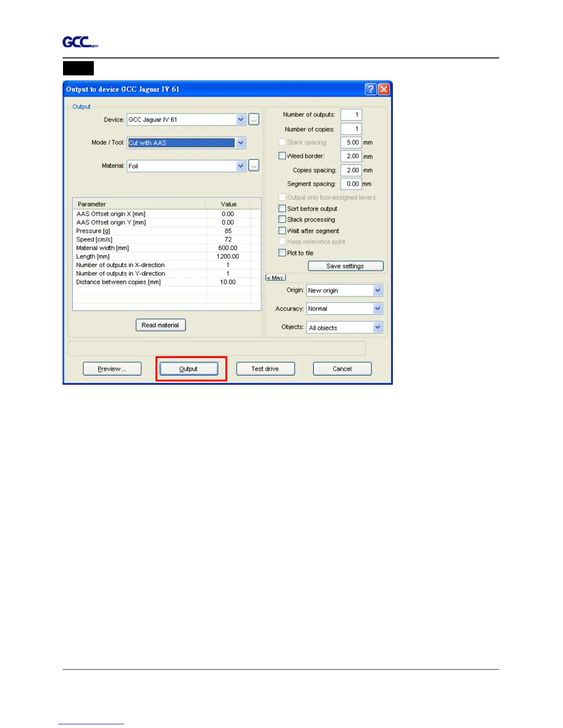This screenshot has width=563, height=728.
Task: Select Distance between copies row
Action: pos(167,282)
